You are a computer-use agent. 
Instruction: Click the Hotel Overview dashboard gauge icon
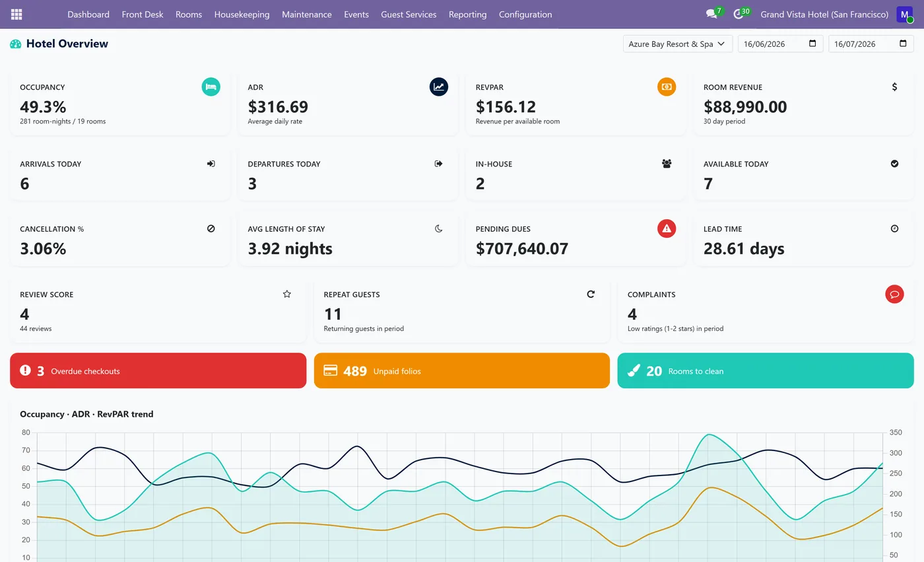(16, 44)
